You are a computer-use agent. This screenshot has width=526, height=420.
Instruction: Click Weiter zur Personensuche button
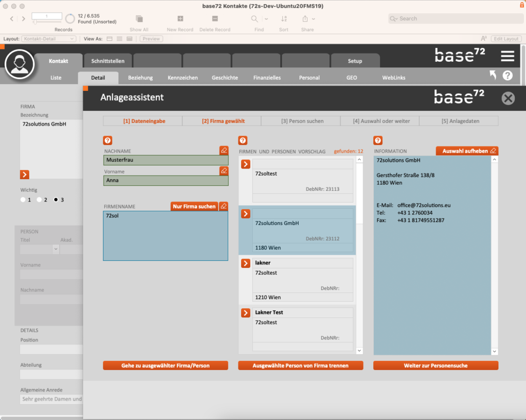point(436,366)
